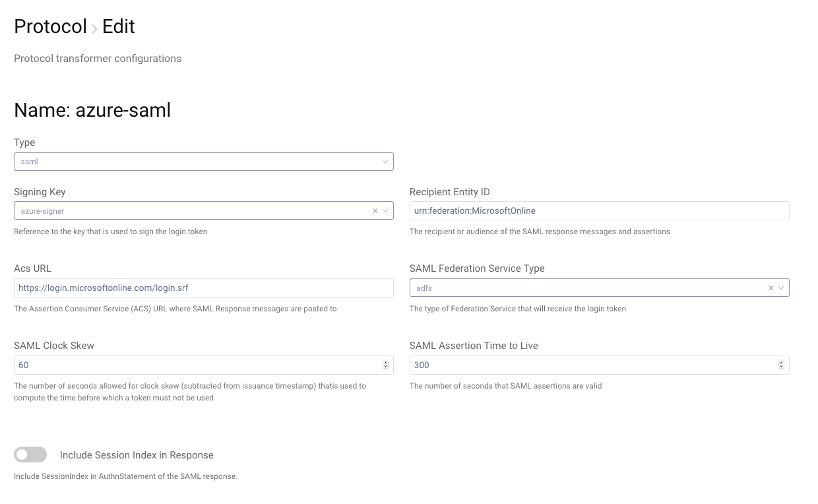Toggle Include Session Index in Response switch

[30, 455]
